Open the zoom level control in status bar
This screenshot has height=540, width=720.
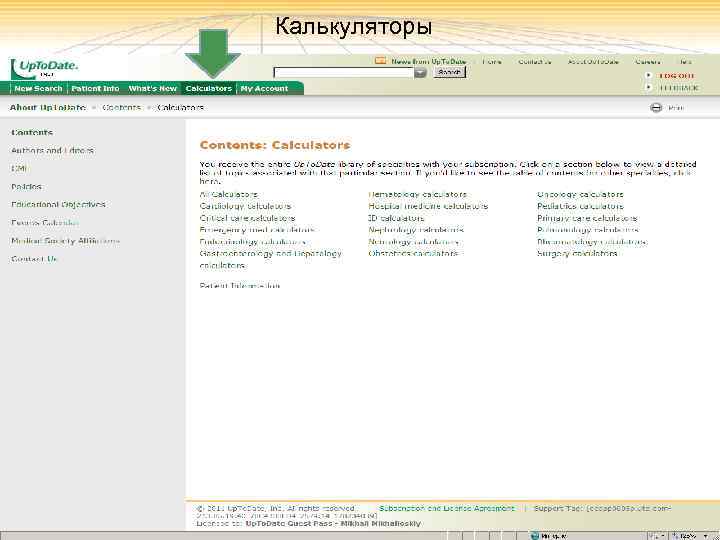point(690,536)
